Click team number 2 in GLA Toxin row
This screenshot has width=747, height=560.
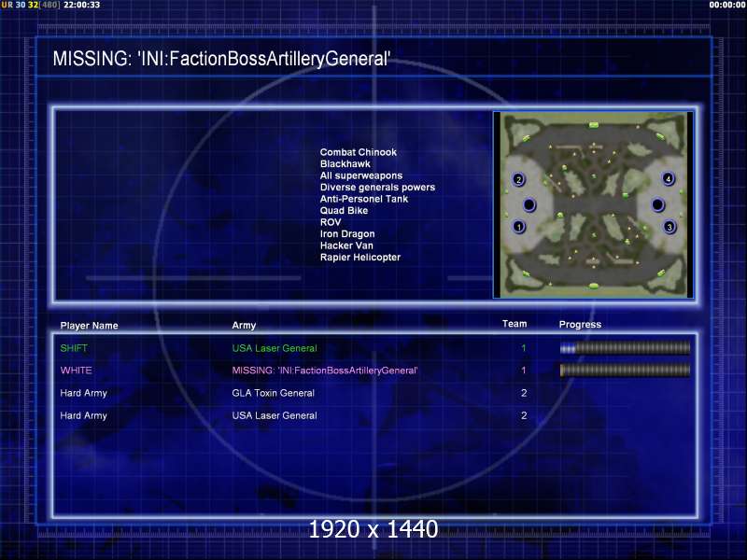click(524, 393)
